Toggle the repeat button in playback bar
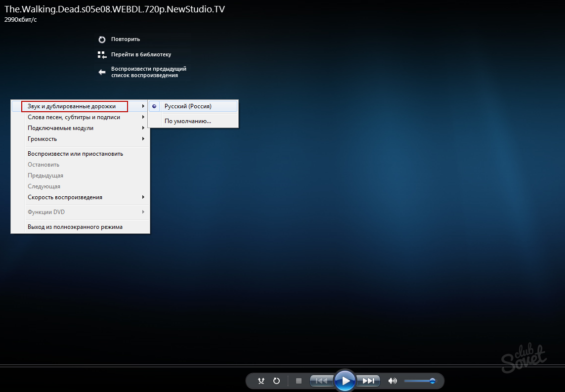The width and height of the screenshot is (565, 392). 277,381
